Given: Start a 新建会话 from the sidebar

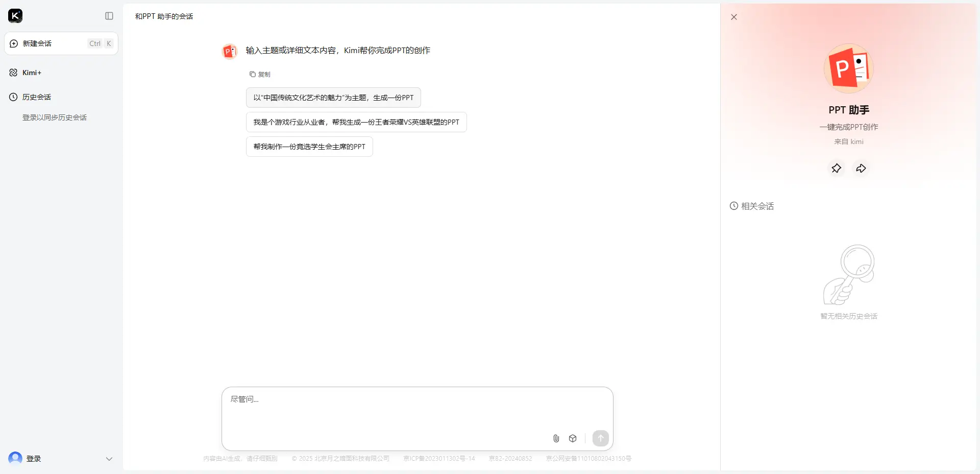Looking at the screenshot, I should pos(38,43).
